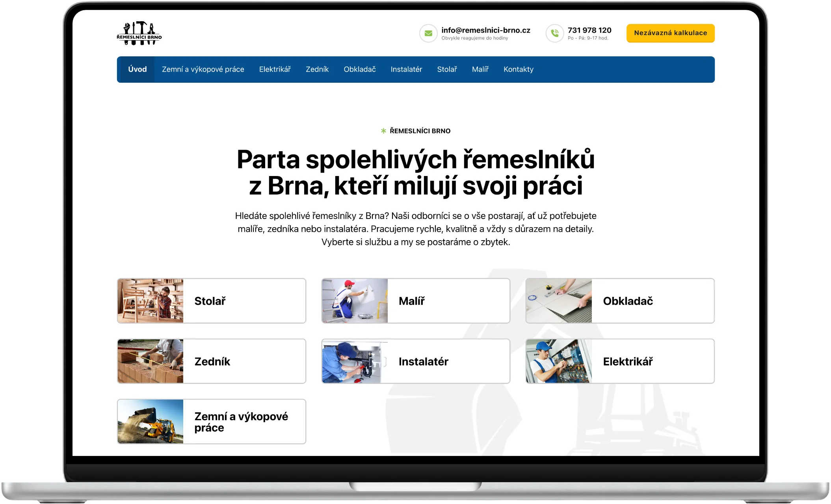Open the info@remeslnici-brno.cz email link
The height and width of the screenshot is (504, 831).
click(x=485, y=30)
